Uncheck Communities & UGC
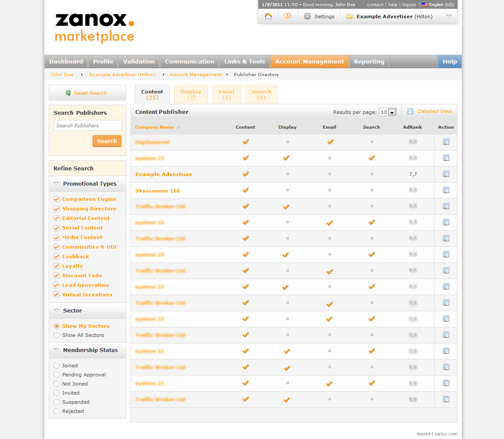This screenshot has width=504, height=439. [57, 247]
